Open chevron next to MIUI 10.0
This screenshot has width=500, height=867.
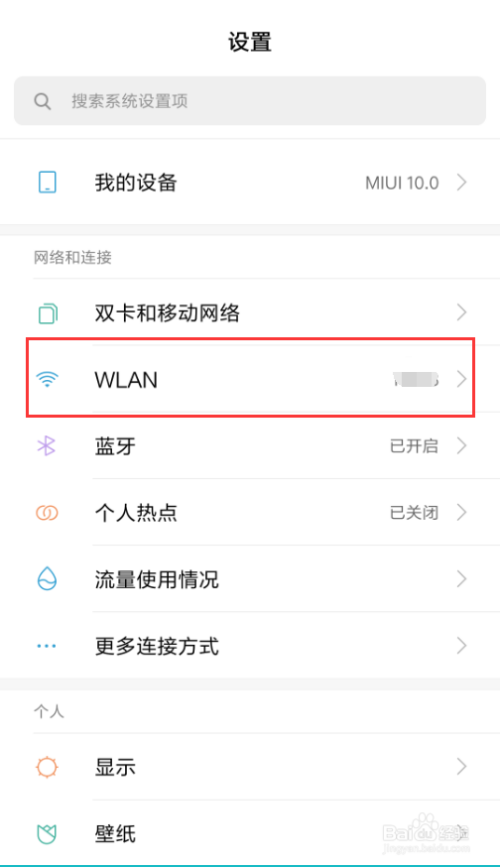[462, 182]
